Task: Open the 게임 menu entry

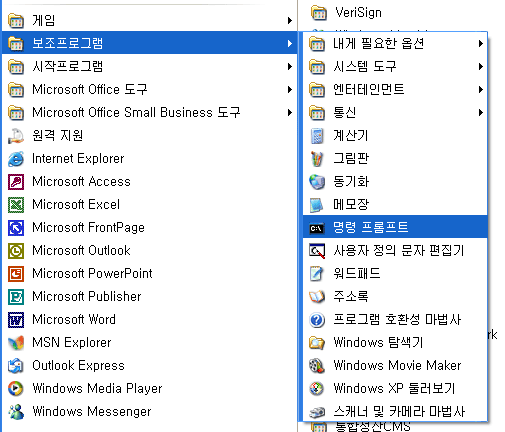Action: pos(149,21)
